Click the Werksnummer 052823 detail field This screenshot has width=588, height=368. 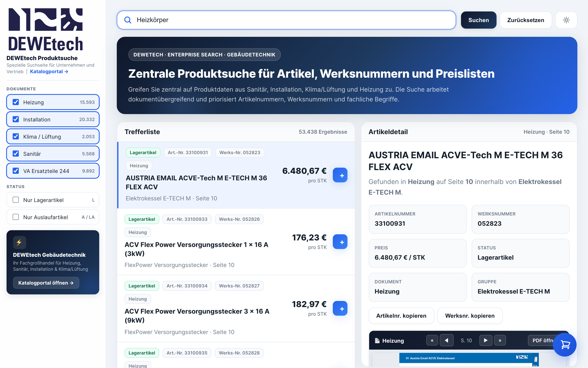(520, 219)
